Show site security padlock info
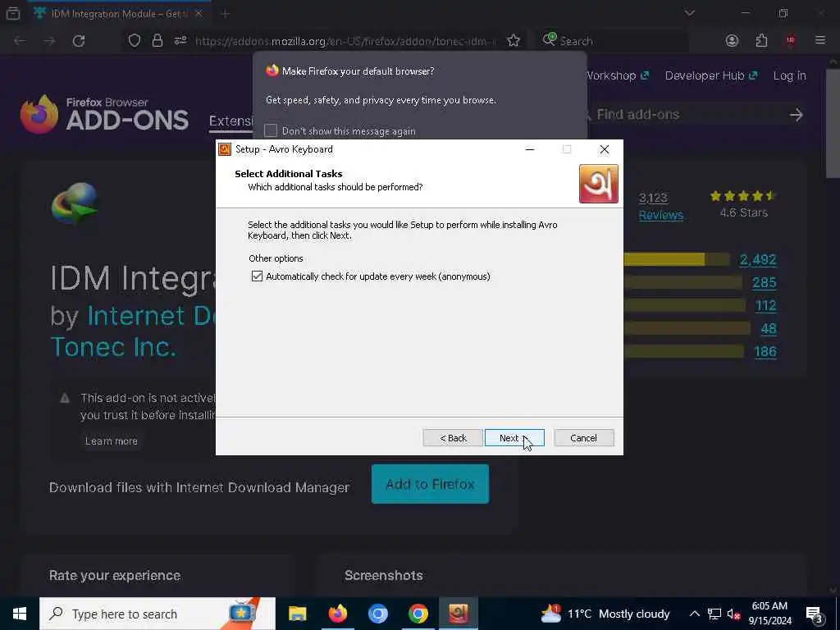The image size is (840, 630). (x=157, y=41)
